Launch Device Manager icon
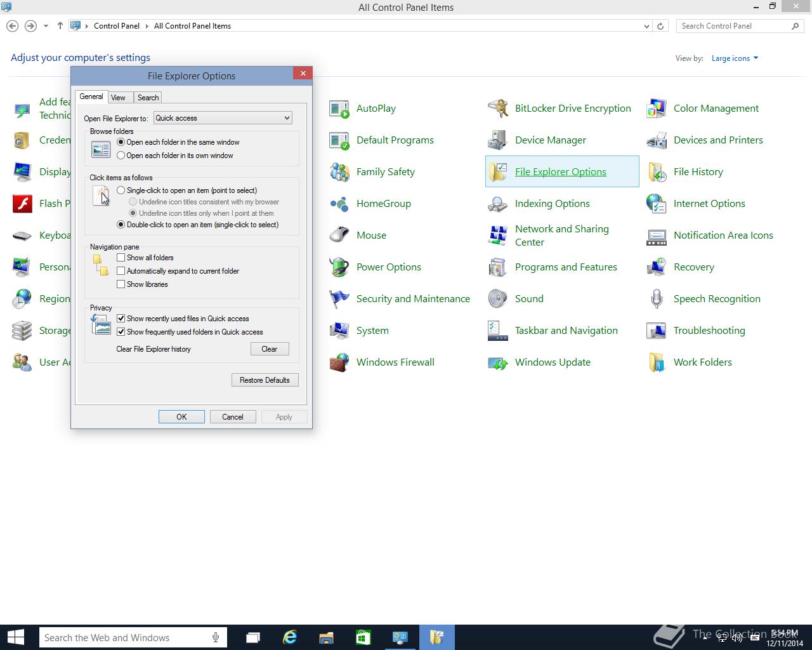 (498, 140)
